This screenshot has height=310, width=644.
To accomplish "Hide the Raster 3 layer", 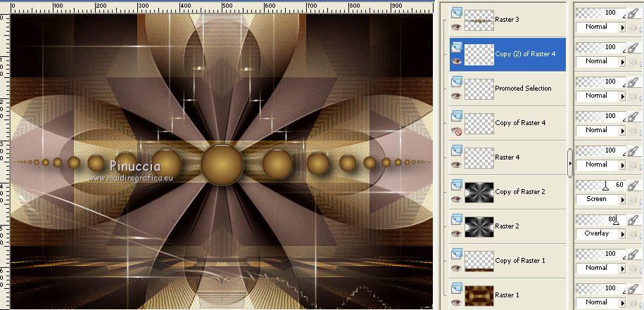I will point(456,26).
